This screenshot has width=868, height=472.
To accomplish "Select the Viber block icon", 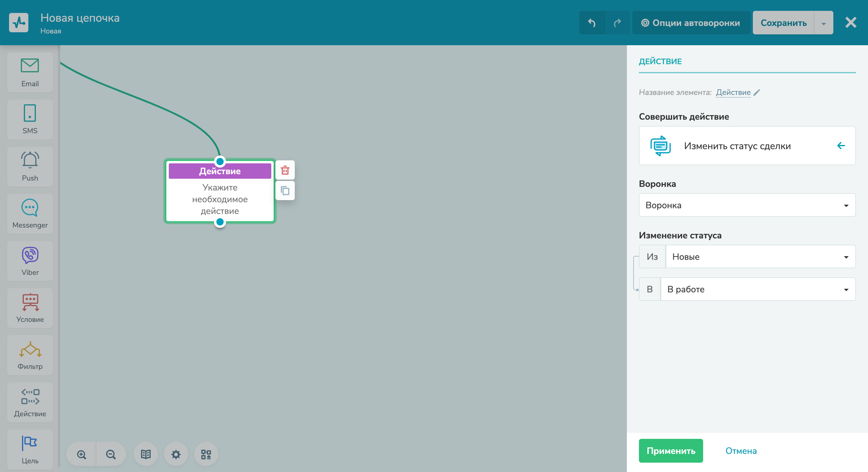I will coord(30,260).
